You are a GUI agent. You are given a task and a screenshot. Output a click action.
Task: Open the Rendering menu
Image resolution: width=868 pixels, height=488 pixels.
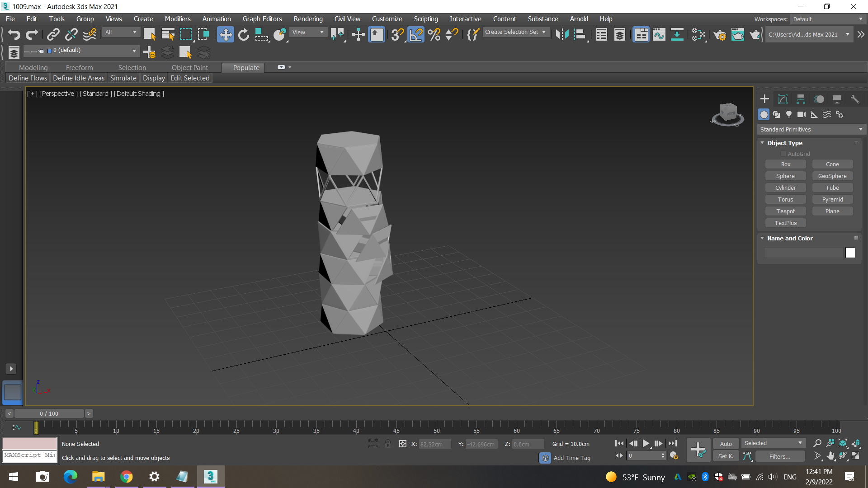tap(308, 19)
